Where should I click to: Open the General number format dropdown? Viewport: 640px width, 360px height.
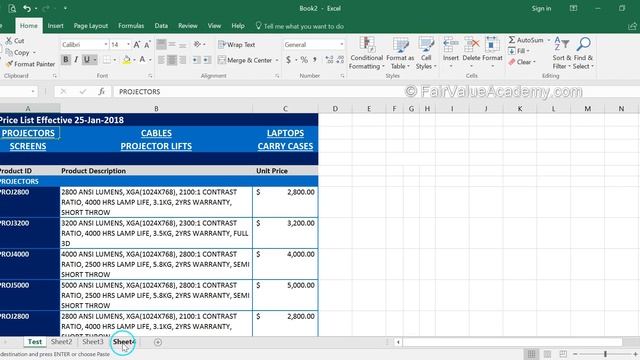[x=342, y=44]
